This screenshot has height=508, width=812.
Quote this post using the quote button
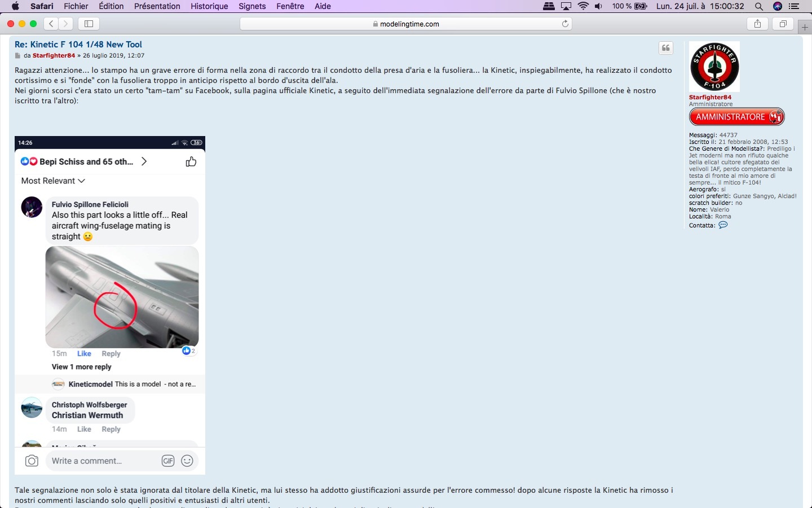pos(666,48)
